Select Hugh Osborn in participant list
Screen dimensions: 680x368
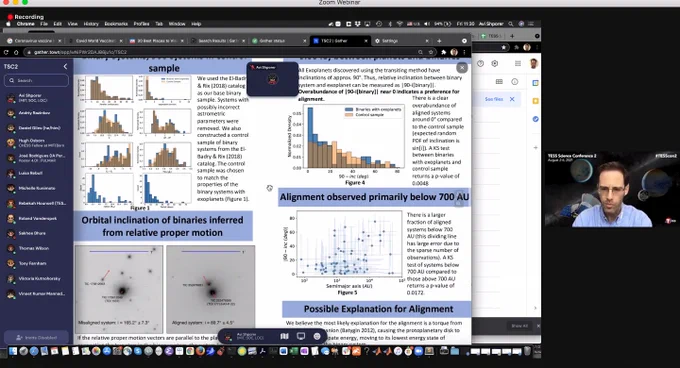coord(36,143)
